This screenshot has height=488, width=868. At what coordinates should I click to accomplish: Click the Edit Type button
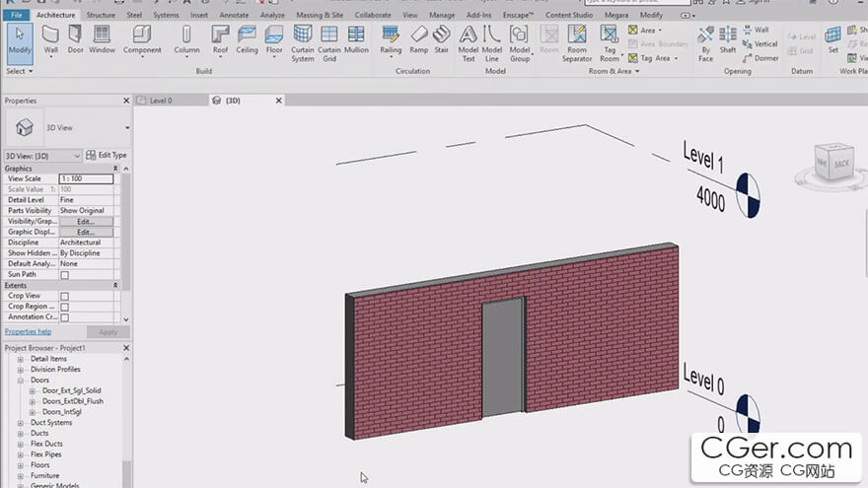(x=107, y=156)
